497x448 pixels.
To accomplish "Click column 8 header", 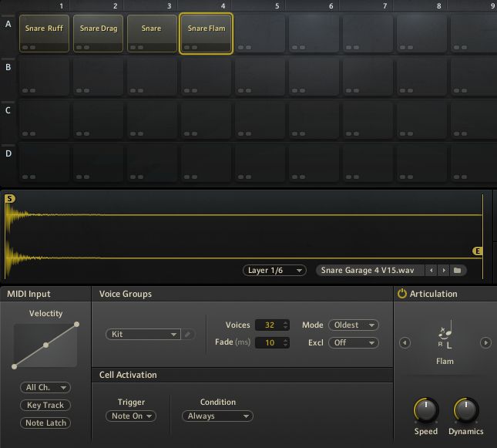I will tap(439, 5).
